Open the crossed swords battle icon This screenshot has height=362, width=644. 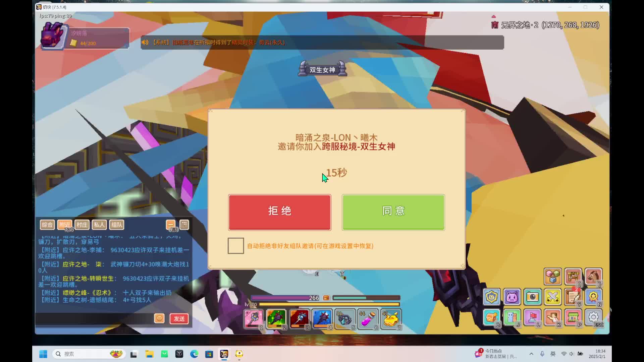coord(553,297)
